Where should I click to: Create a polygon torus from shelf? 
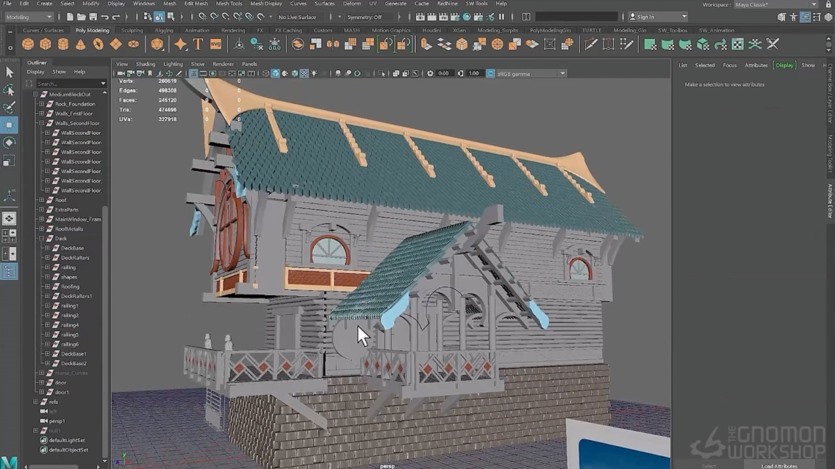pos(98,44)
